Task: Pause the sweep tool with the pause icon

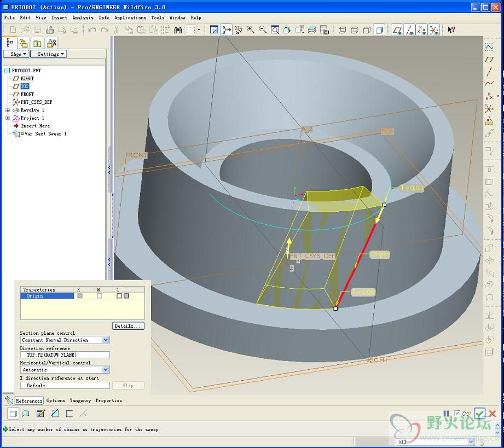Action: [x=446, y=414]
